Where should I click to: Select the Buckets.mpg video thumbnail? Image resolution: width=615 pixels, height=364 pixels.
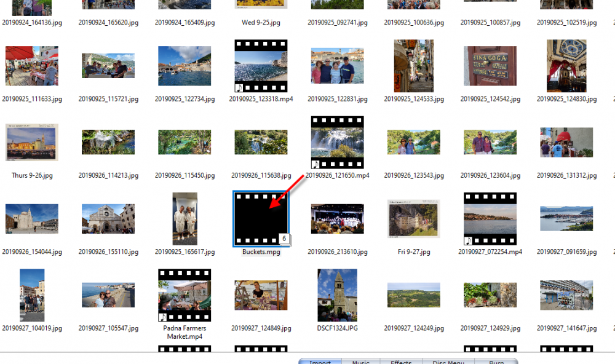coord(261,218)
